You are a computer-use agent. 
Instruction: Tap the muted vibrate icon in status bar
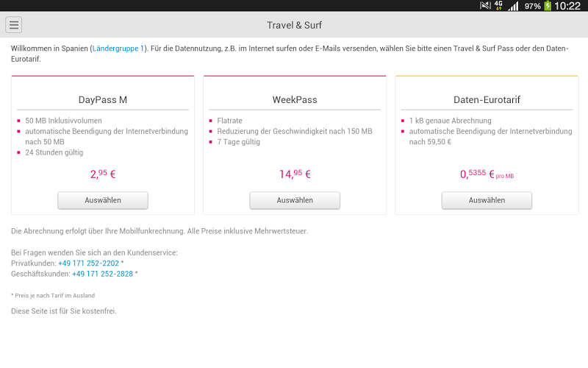coord(485,6)
